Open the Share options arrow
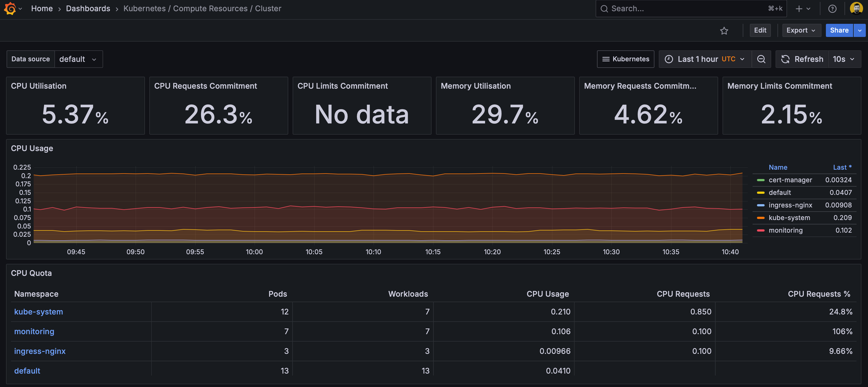The image size is (868, 387). (x=859, y=30)
